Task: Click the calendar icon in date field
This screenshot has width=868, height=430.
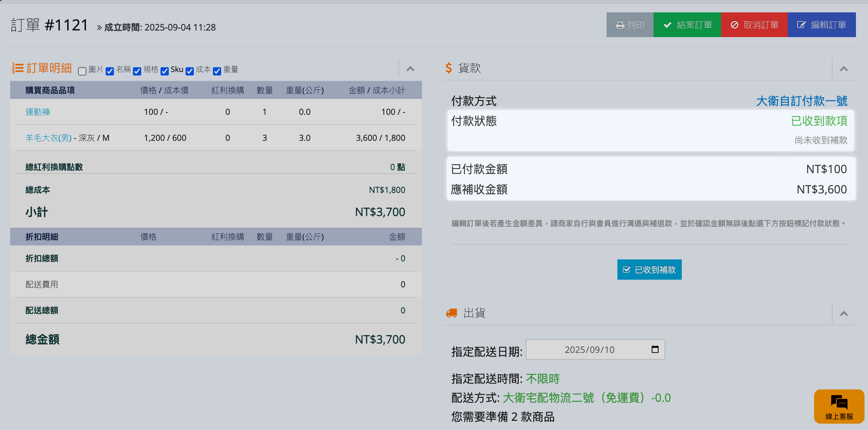Action: (655, 349)
